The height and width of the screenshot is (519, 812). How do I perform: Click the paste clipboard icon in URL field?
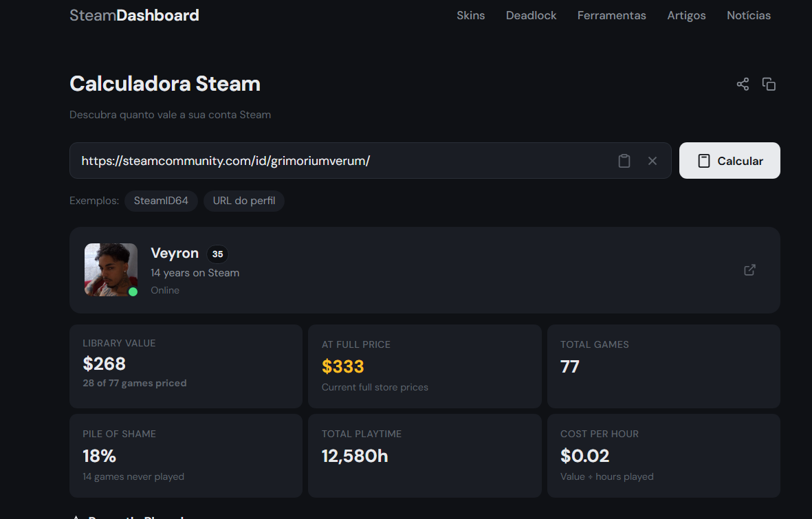coord(624,161)
